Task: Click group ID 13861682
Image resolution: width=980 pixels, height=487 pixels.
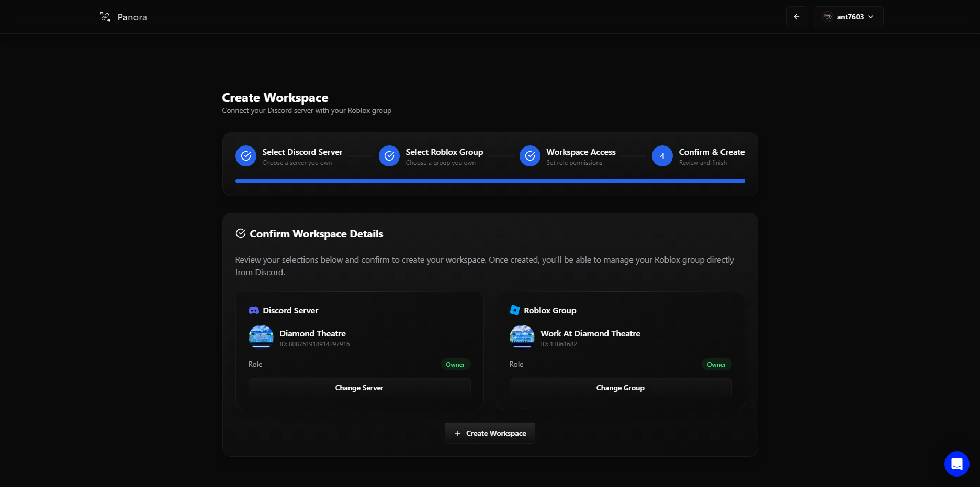Action: pos(559,344)
